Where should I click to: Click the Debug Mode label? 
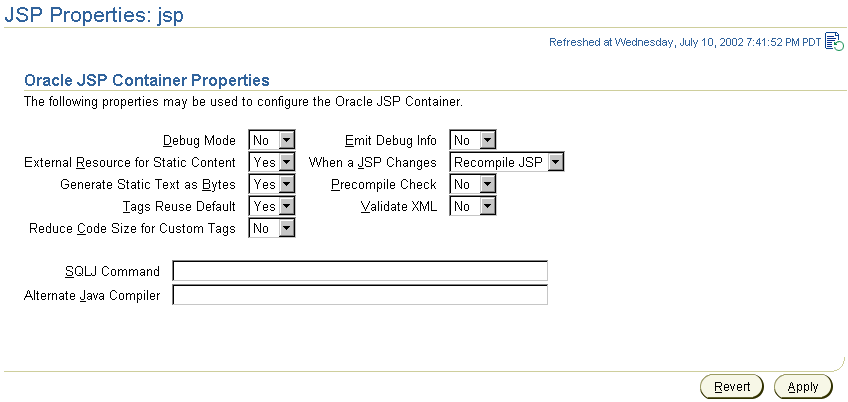click(199, 140)
